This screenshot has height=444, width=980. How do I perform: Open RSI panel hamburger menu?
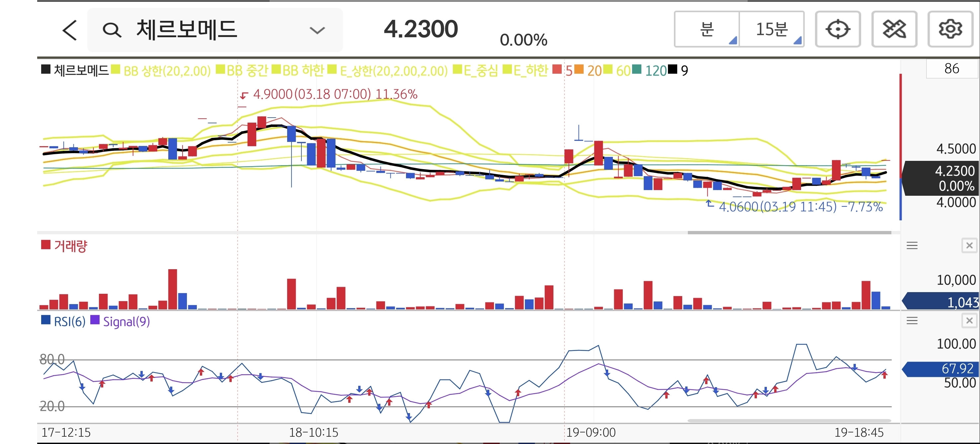(x=912, y=321)
